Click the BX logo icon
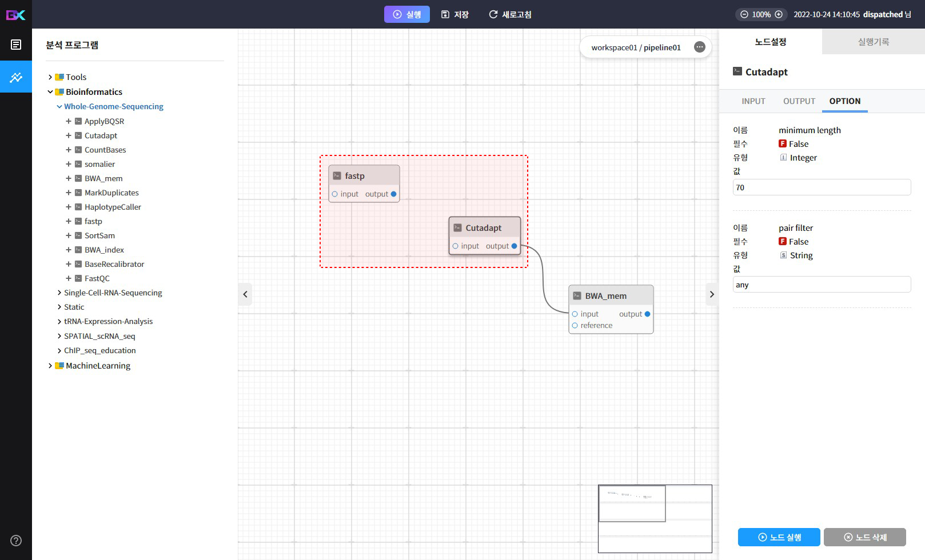The image size is (925, 560). (x=16, y=14)
